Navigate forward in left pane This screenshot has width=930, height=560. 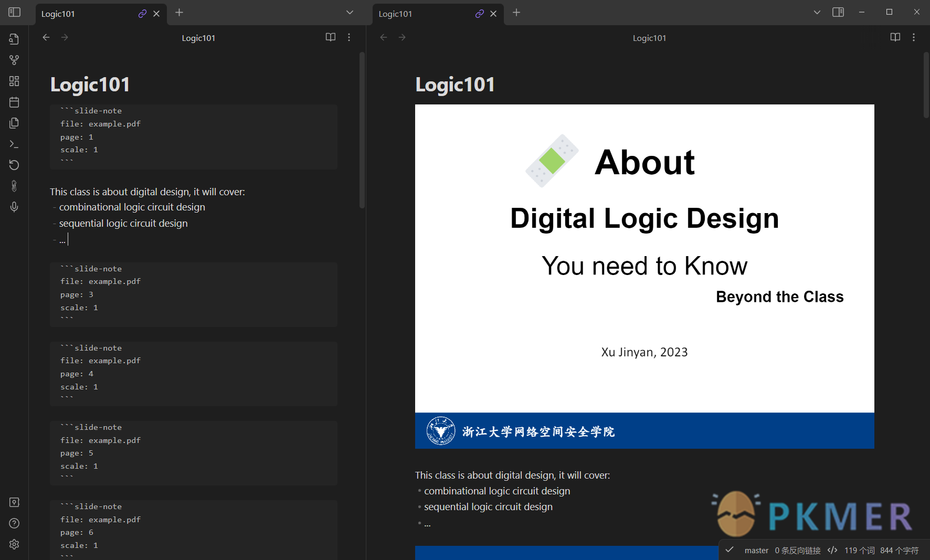tap(65, 37)
